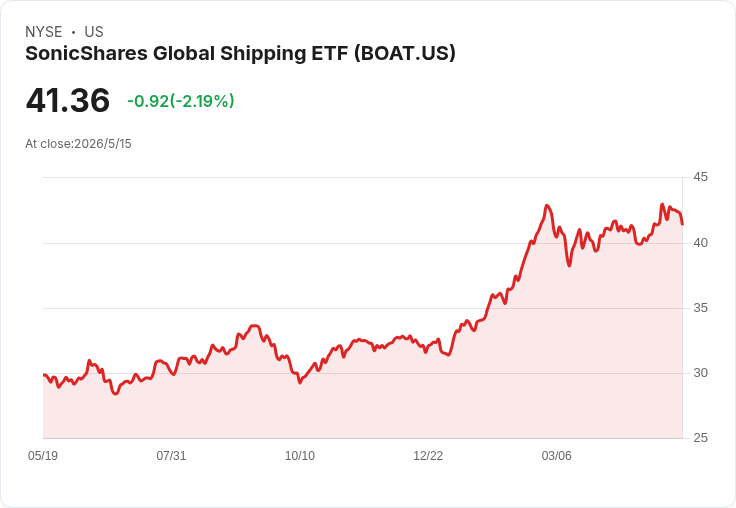Click the BOAT.US ticker symbol in title

pyautogui.click(x=405, y=54)
